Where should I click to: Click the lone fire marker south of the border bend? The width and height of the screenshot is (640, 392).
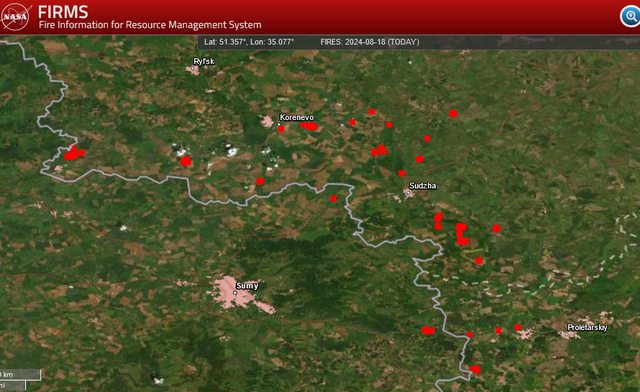pyautogui.click(x=333, y=198)
